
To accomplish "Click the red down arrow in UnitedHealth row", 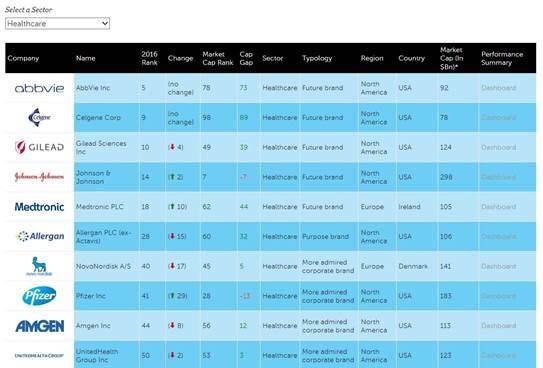I will pos(172,355).
